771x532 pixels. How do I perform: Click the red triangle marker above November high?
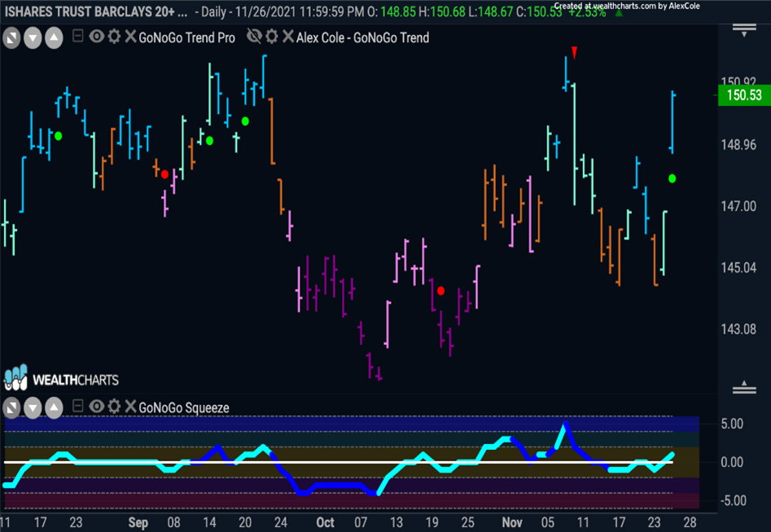click(x=574, y=52)
